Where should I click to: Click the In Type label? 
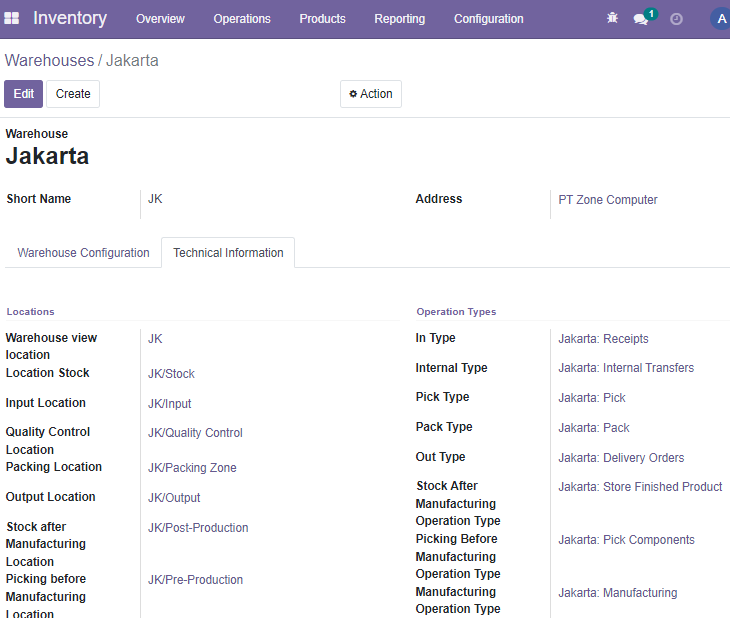pos(435,338)
